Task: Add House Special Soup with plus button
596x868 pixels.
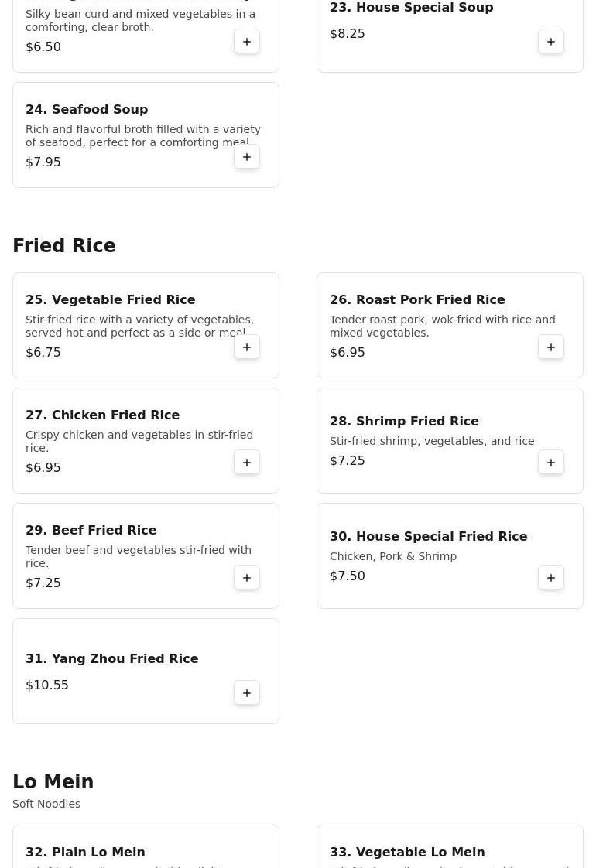Action: point(551,42)
